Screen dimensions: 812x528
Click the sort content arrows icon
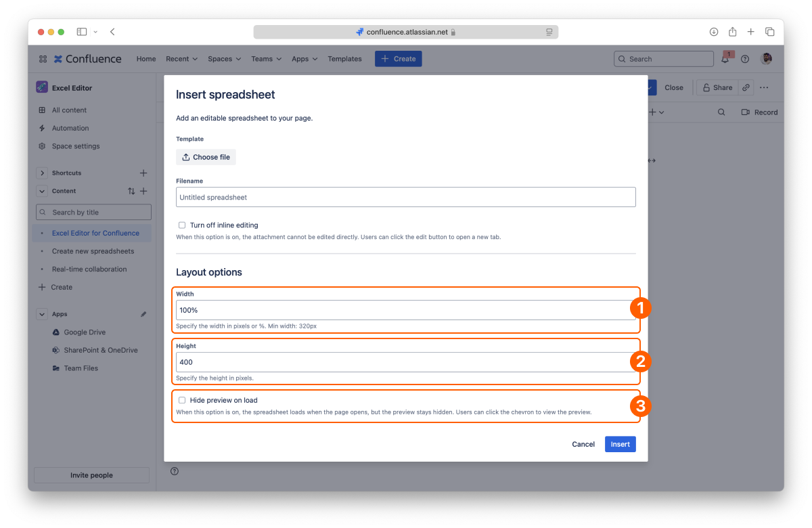pos(131,191)
